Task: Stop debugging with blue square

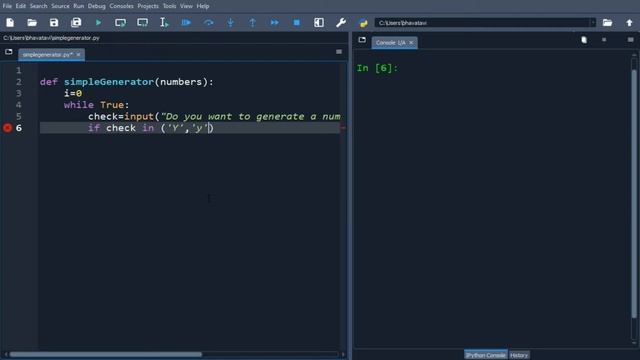Action: (297, 22)
